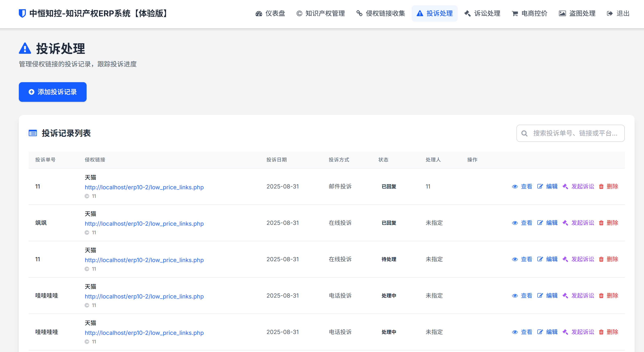The image size is (644, 352).
Task: Click the 盗图处理 image icon
Action: 562,13
